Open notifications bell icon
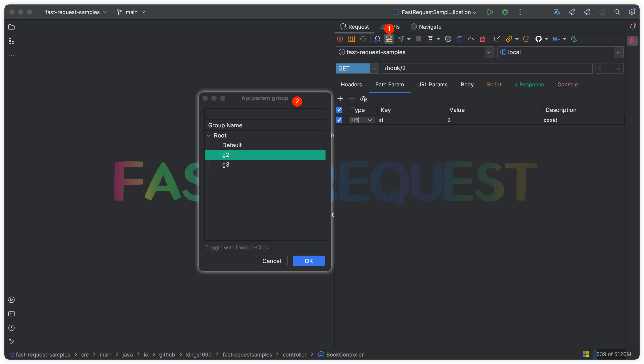Image resolution: width=644 pixels, height=364 pixels. click(632, 27)
